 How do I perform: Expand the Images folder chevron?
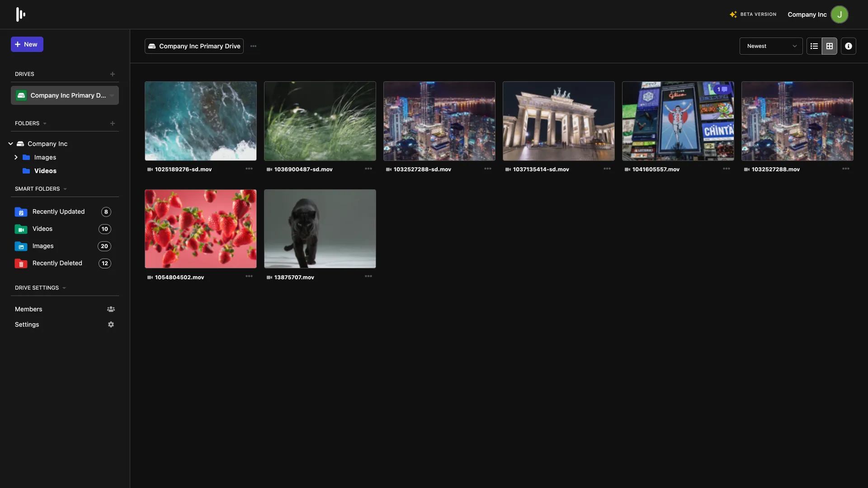pyautogui.click(x=16, y=157)
